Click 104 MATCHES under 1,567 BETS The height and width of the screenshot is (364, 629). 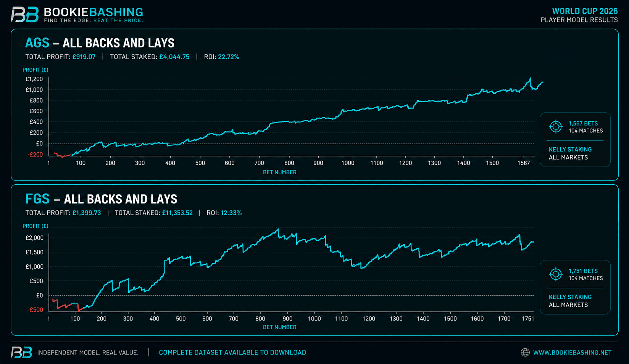pyautogui.click(x=586, y=131)
